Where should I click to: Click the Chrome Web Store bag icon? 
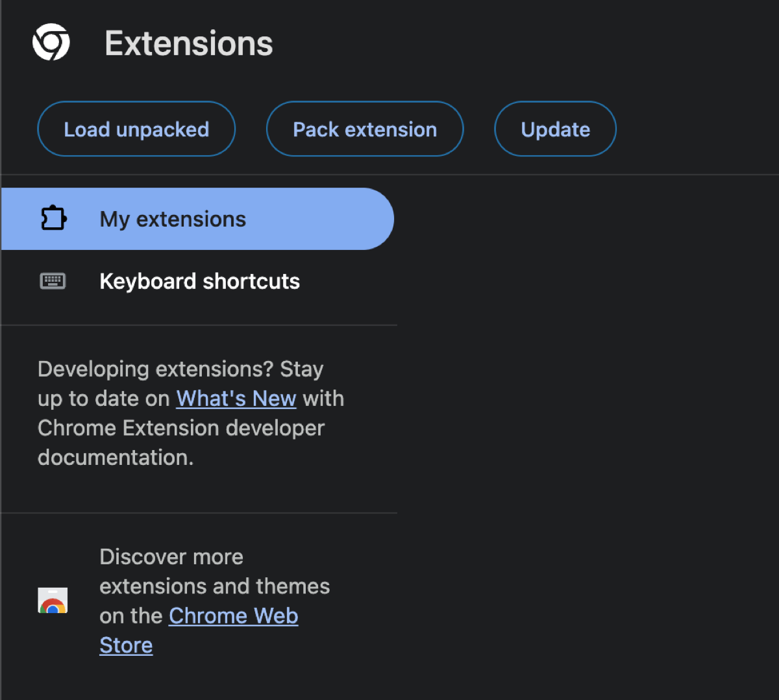53,601
